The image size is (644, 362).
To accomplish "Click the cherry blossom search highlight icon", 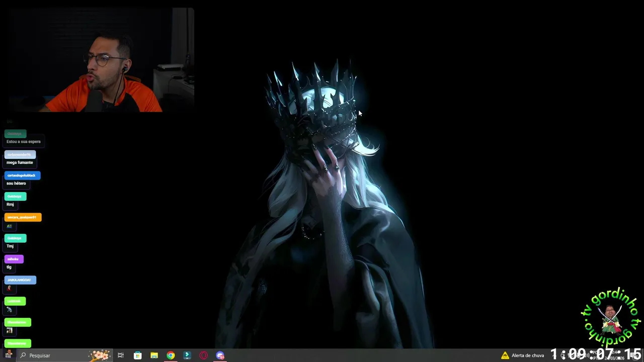I will (x=99, y=355).
